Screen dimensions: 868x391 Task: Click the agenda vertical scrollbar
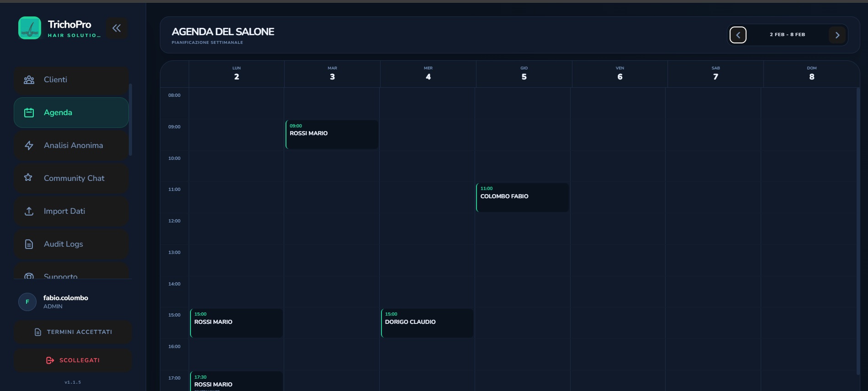click(x=858, y=231)
